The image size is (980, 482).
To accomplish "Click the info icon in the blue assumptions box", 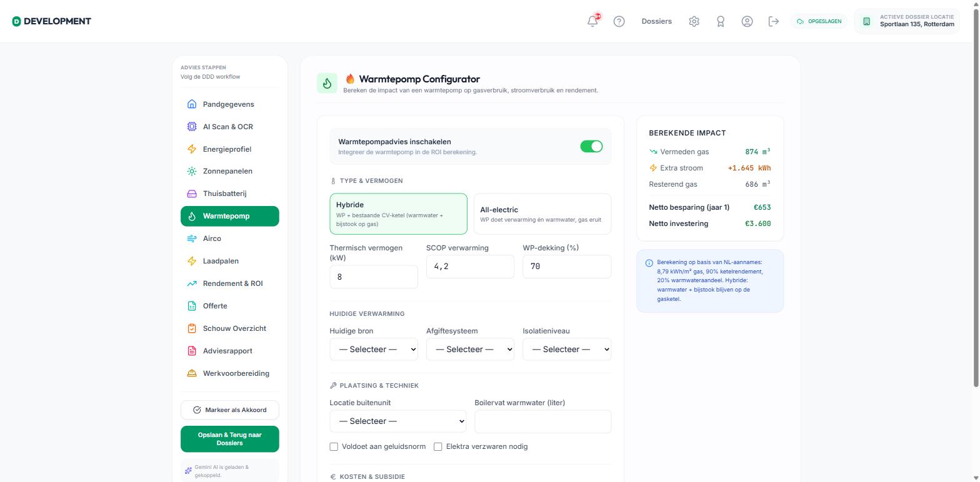I will point(649,263).
